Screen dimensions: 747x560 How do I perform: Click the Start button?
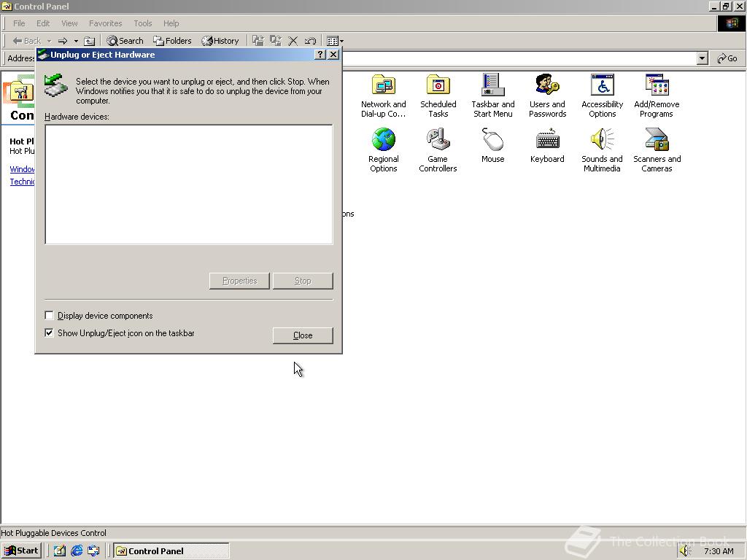coord(21,551)
